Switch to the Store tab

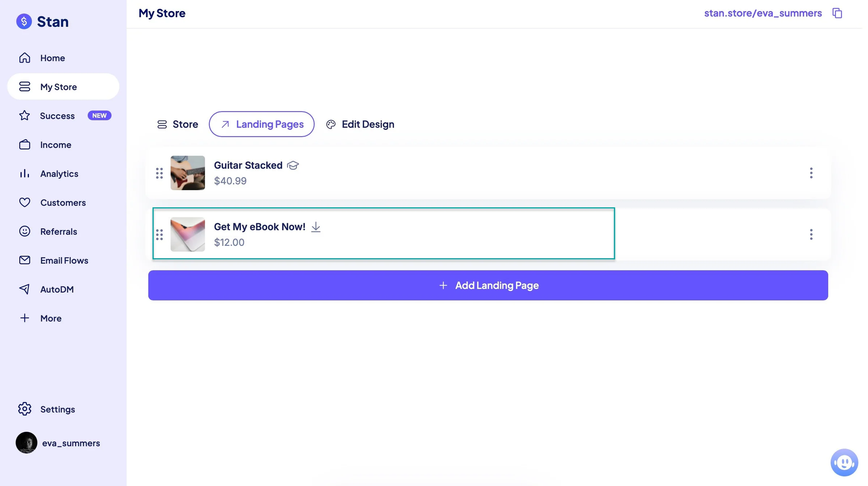pos(178,124)
